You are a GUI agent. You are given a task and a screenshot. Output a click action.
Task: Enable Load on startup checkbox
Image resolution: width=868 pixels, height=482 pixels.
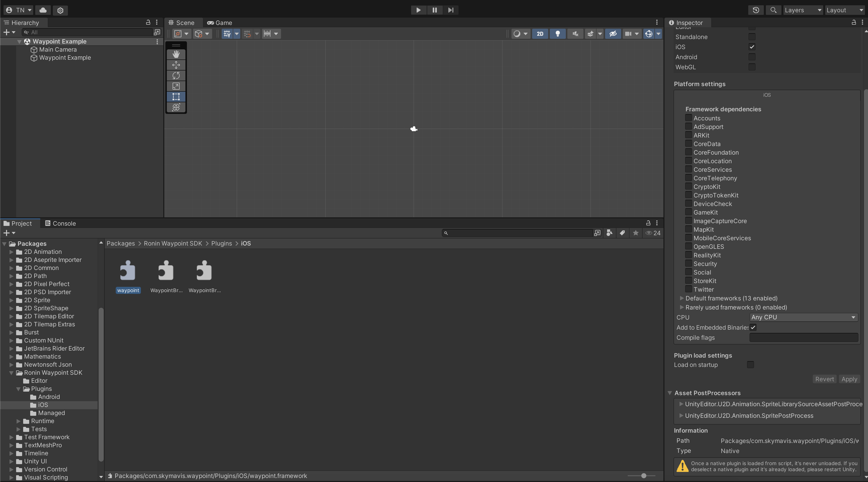tap(751, 364)
